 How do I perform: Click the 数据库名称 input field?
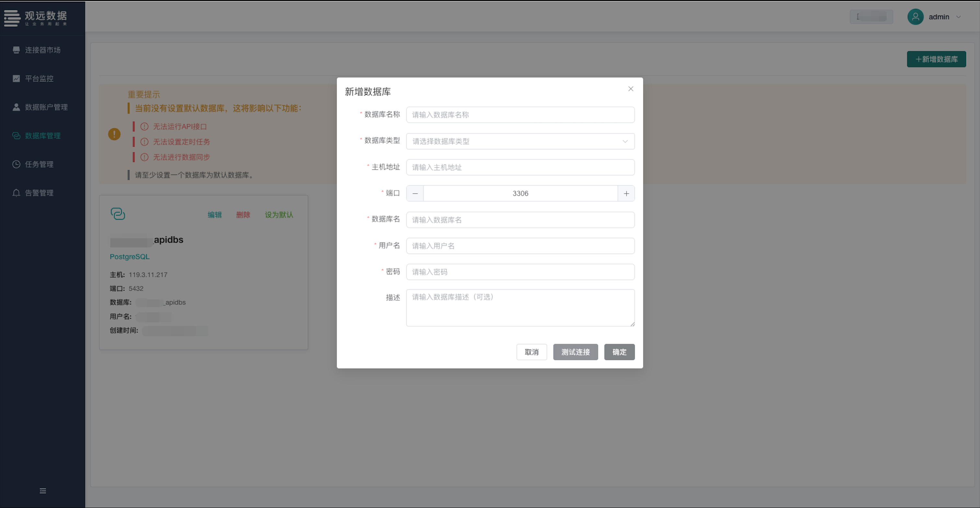(520, 115)
